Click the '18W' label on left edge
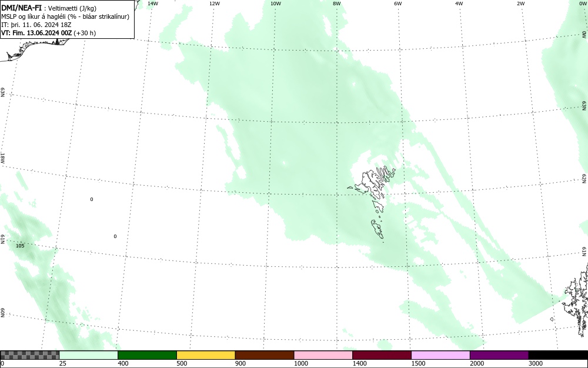 pyautogui.click(x=2, y=158)
